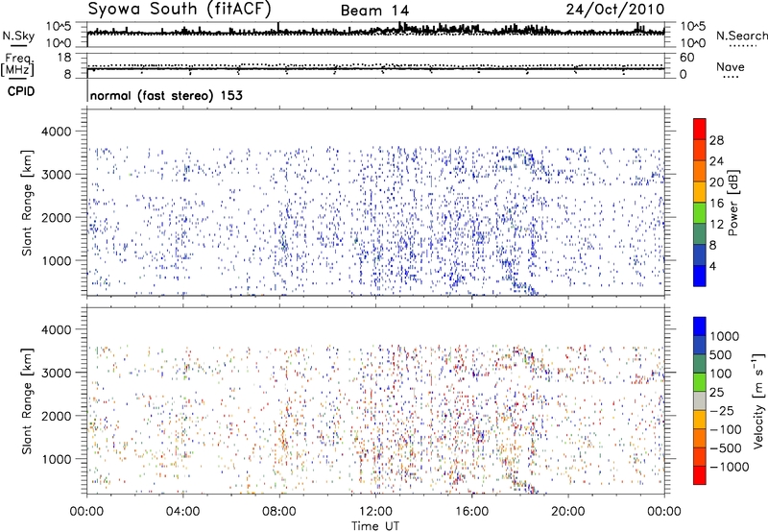This screenshot has height=532, width=768.
Task: Click the '4' label on the power colorbar
Action: [x=712, y=266]
